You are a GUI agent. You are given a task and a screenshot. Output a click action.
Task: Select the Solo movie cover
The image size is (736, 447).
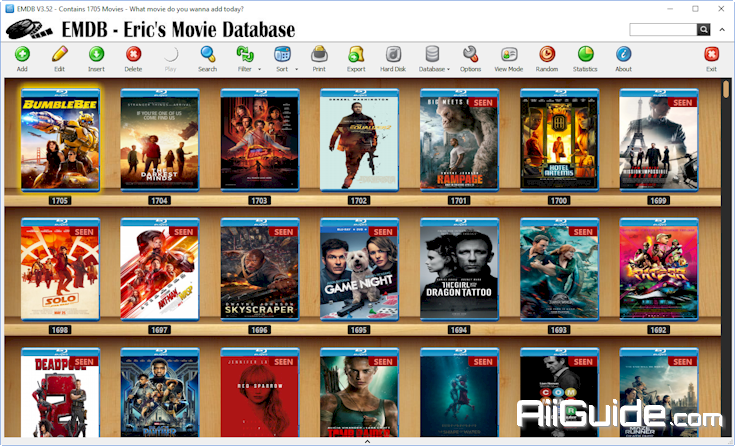(60, 270)
